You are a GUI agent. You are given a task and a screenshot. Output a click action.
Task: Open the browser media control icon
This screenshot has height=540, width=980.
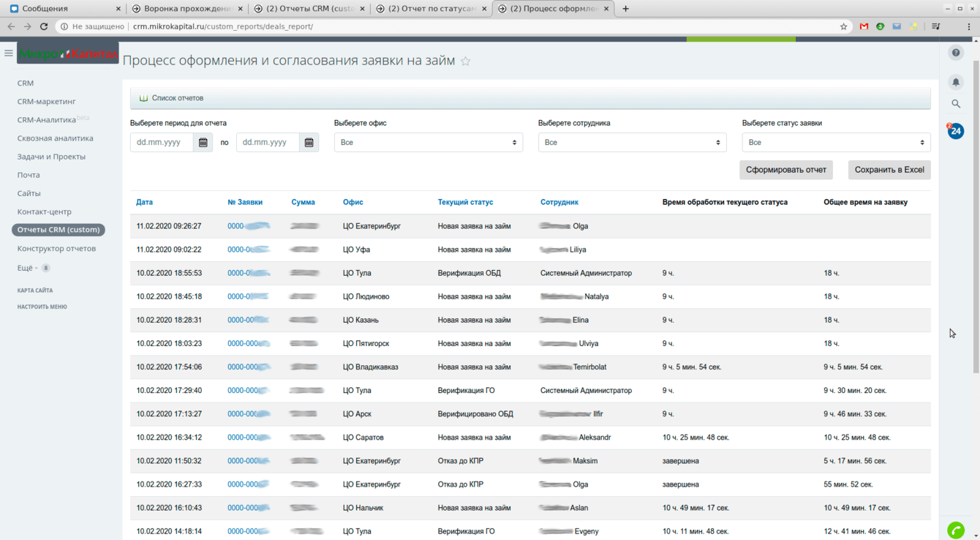tap(935, 26)
